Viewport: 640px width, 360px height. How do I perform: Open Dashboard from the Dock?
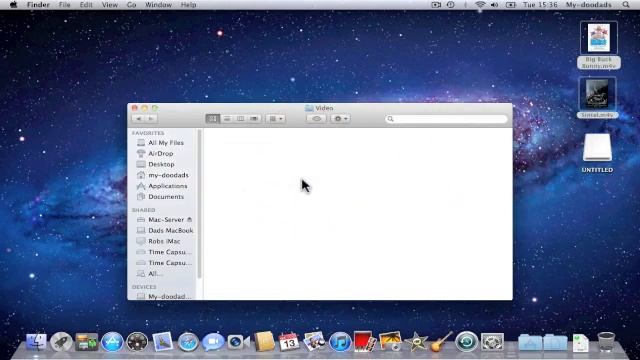coord(137,342)
